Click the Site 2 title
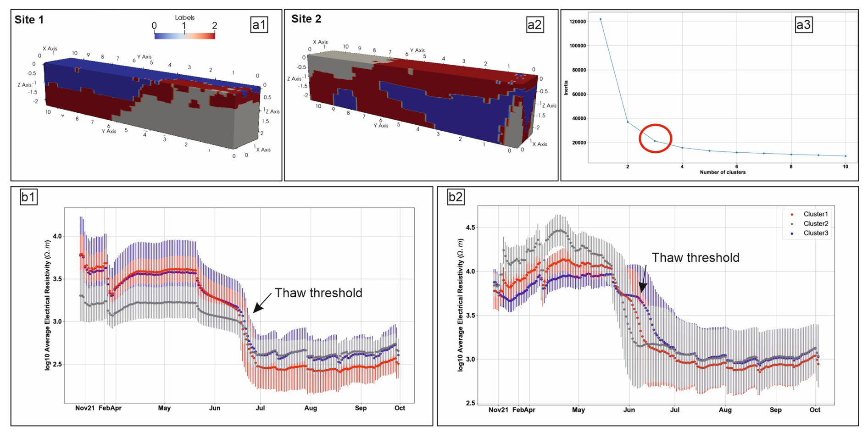 [x=306, y=19]
